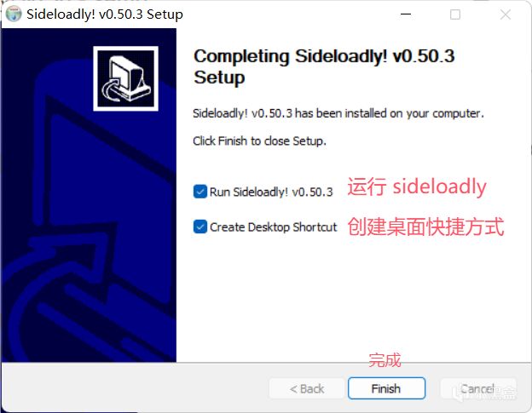
Task: Click the "Create Desktop Shortcut" label text
Action: click(x=273, y=227)
